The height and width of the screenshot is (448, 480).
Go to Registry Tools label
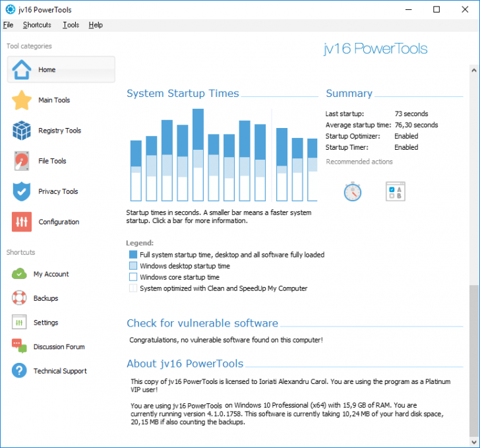point(60,131)
